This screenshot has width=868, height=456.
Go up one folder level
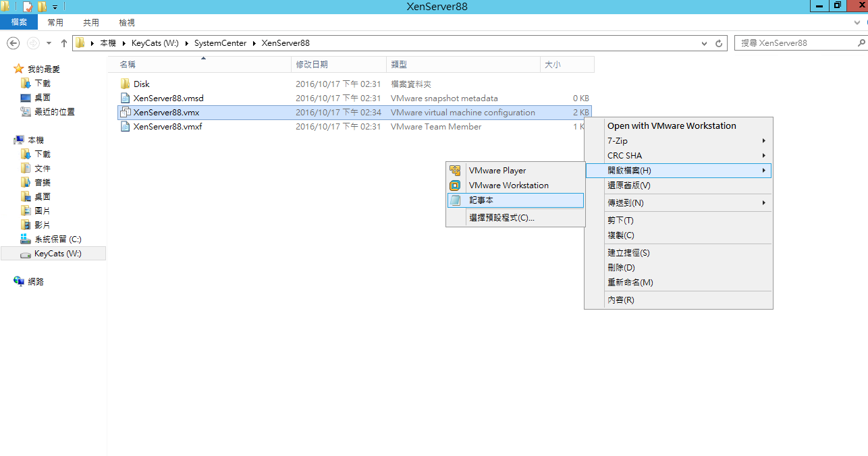(64, 42)
